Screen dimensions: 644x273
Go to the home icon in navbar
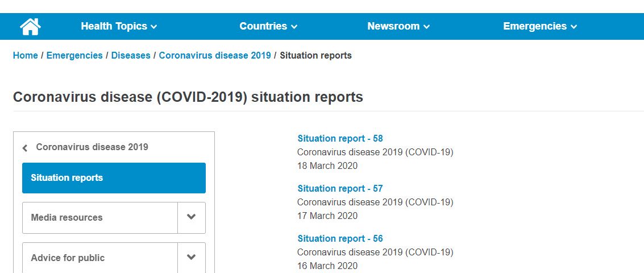point(30,27)
